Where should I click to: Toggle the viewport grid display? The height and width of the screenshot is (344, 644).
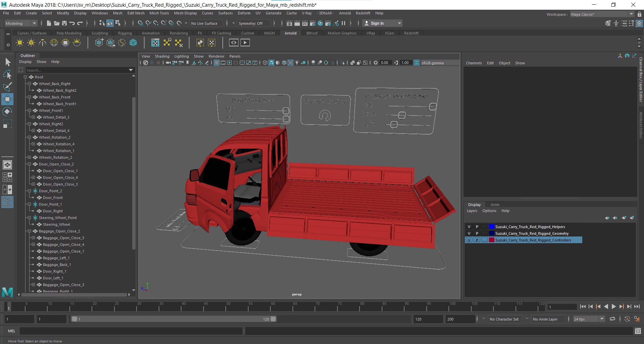[x=217, y=63]
